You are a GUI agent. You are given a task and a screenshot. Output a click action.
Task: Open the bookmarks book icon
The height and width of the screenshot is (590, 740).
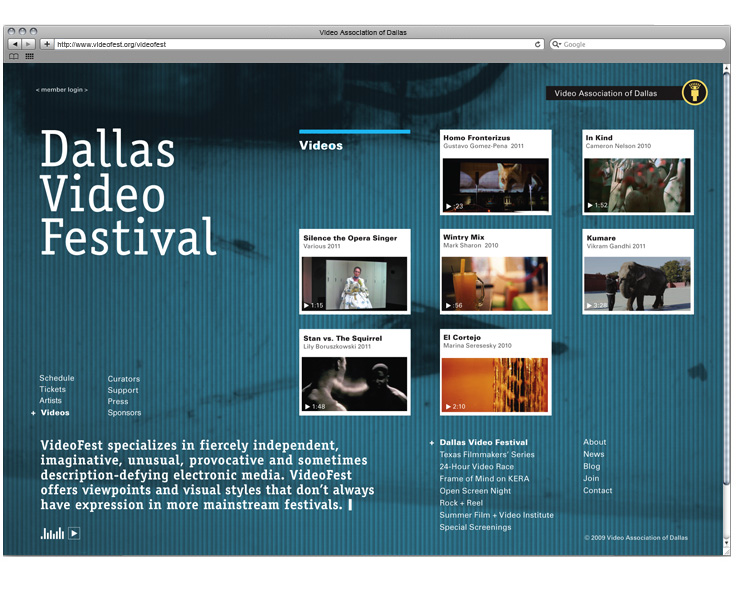pyautogui.click(x=14, y=57)
